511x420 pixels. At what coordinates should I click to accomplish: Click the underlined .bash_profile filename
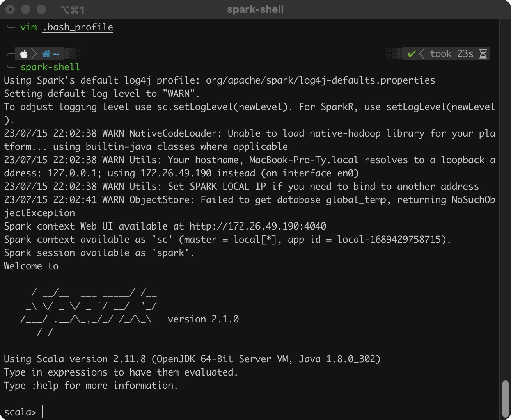point(78,27)
